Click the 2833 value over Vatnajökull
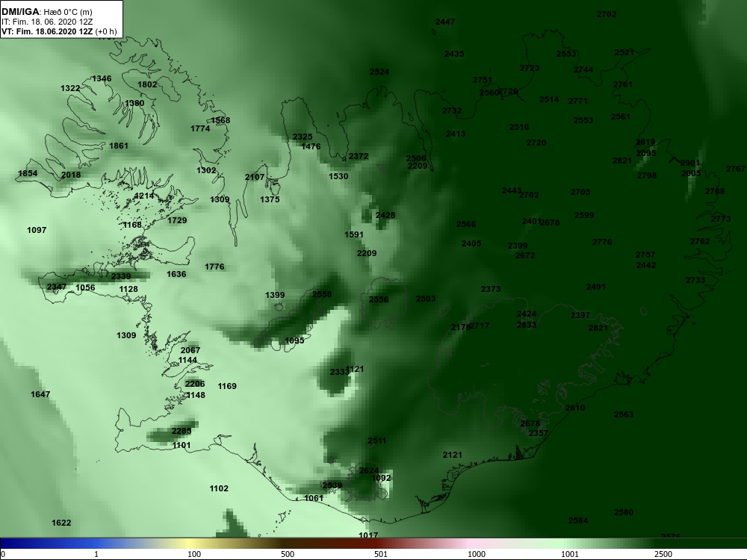Viewport: 747px width, 560px height. point(527,325)
